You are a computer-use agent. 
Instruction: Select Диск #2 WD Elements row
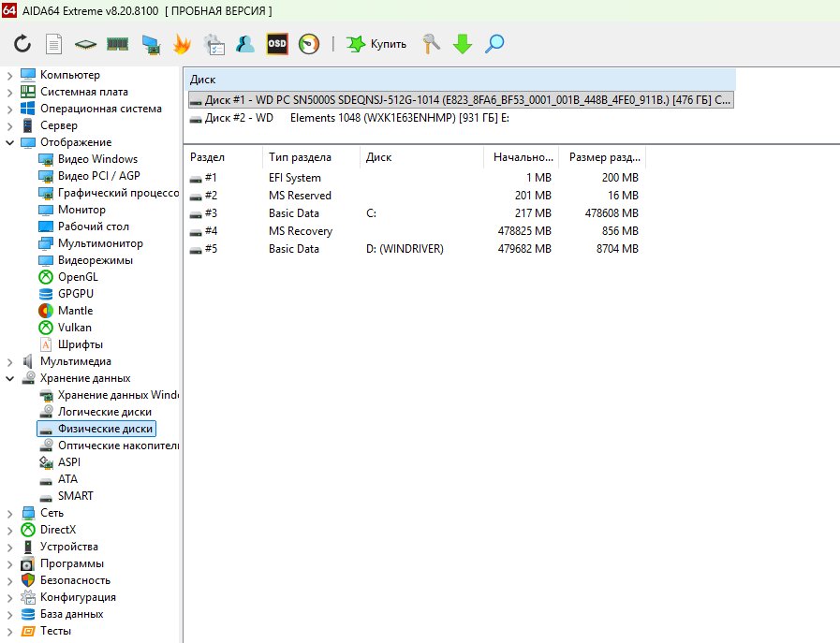349,118
